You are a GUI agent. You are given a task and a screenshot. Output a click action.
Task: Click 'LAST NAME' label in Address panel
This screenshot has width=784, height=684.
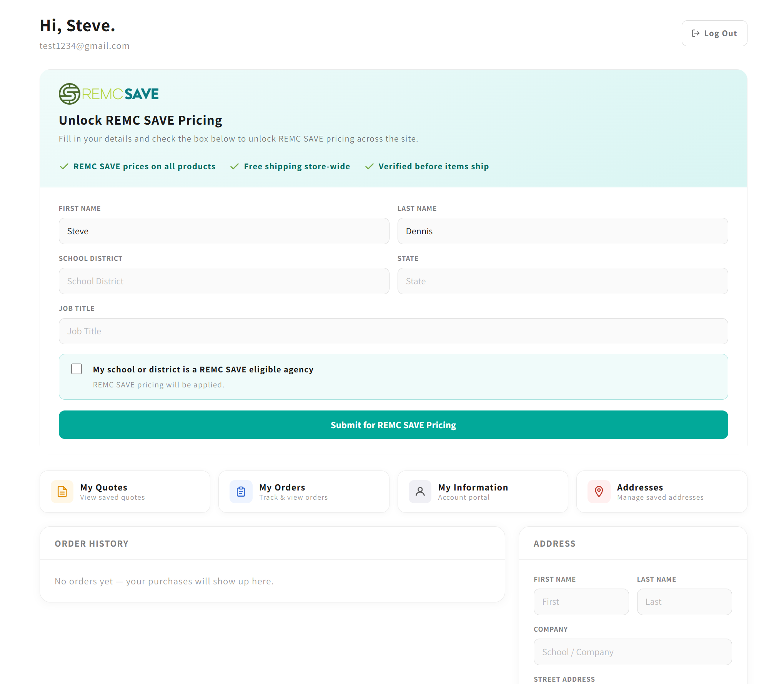coord(656,579)
